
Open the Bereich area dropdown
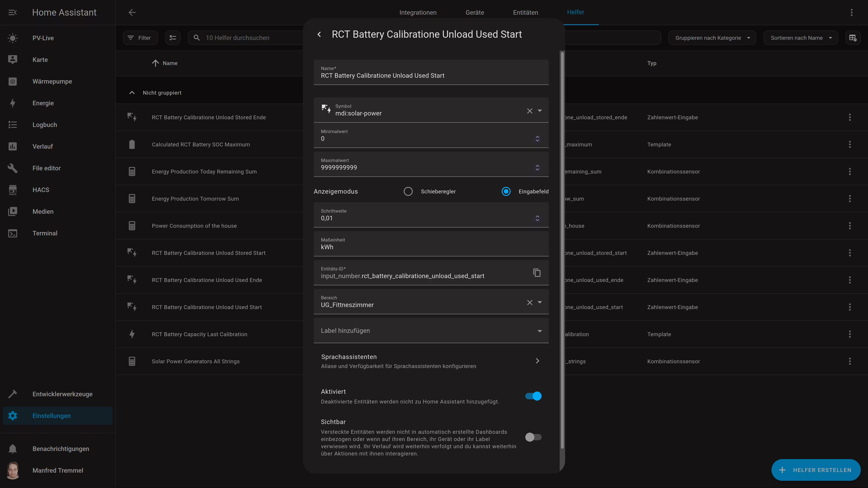(540, 302)
